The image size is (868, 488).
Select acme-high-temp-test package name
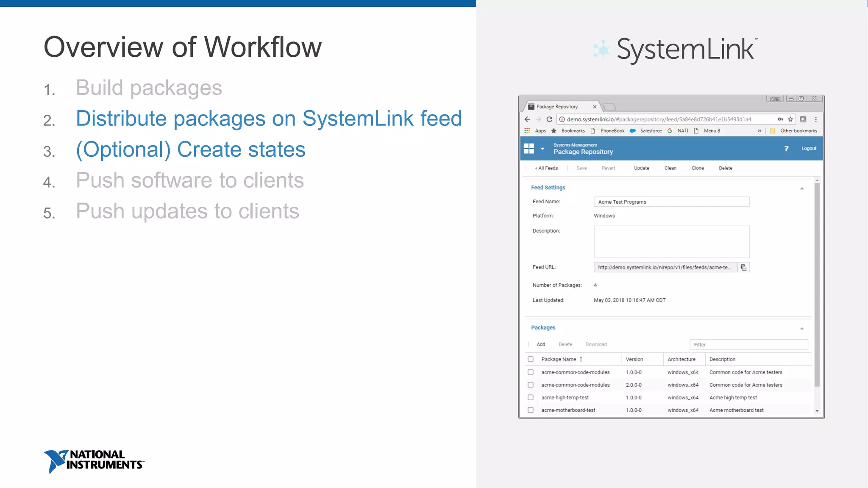tap(565, 397)
